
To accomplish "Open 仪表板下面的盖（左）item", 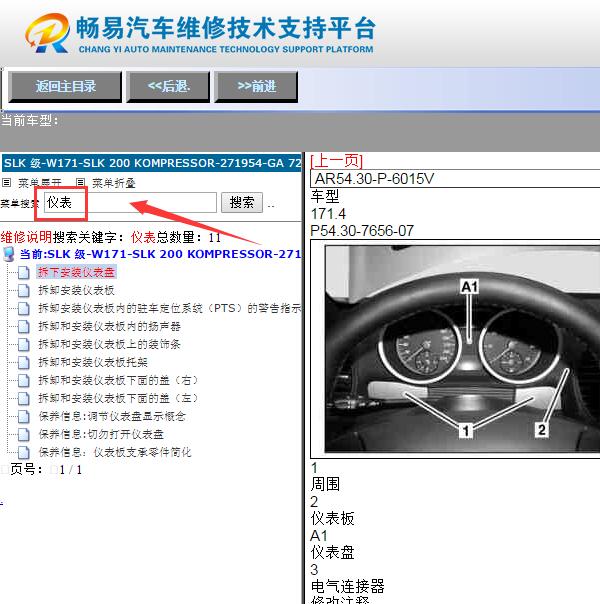I will coord(118,398).
